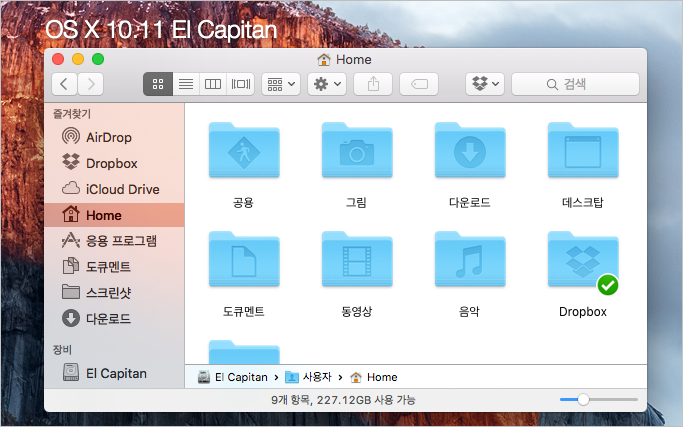Open the gear action menu

click(327, 84)
